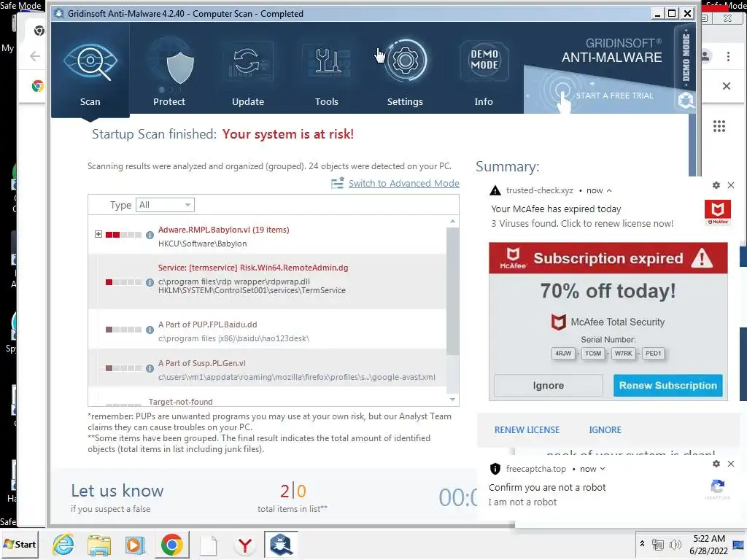Image resolution: width=747 pixels, height=560 pixels.
Task: Click info icon for Susp.PL.Gen.vl
Action: point(150,368)
